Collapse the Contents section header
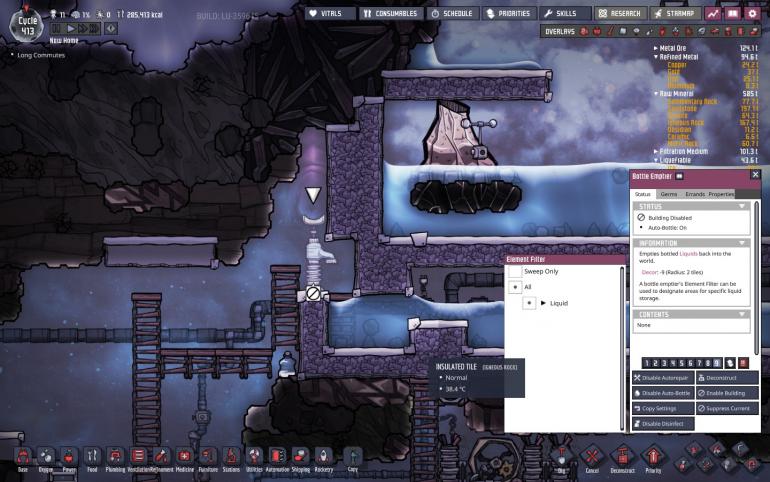770x482 pixels. [691, 314]
